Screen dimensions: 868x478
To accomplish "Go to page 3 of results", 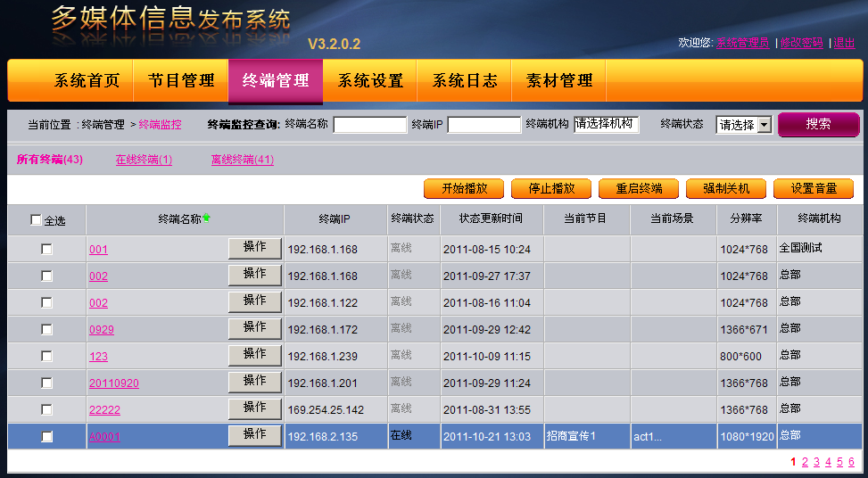I will (x=816, y=462).
